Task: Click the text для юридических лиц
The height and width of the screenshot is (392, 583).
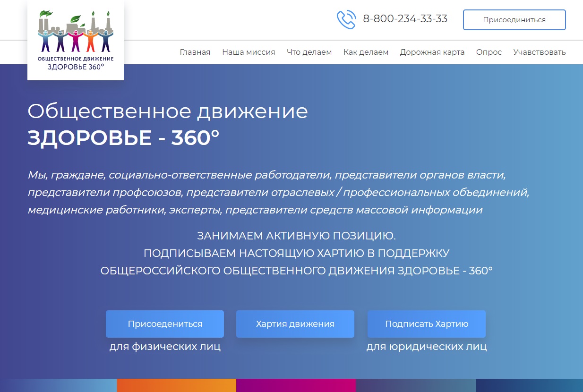Action: point(427,347)
